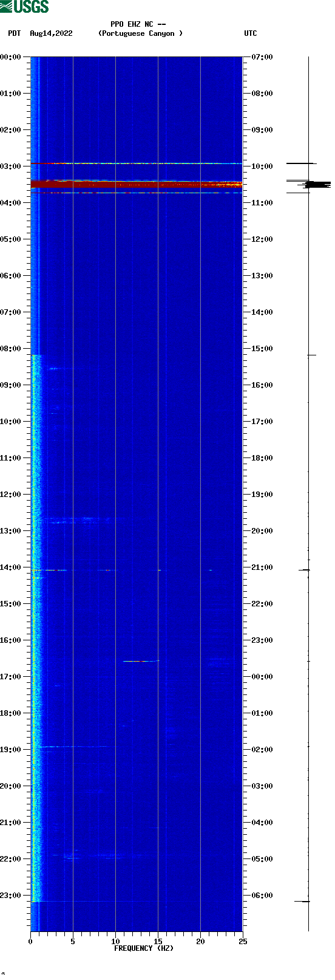The height and width of the screenshot is (980, 335).
Task: Click the 10 Hz axis tick label
Action: [x=115, y=942]
